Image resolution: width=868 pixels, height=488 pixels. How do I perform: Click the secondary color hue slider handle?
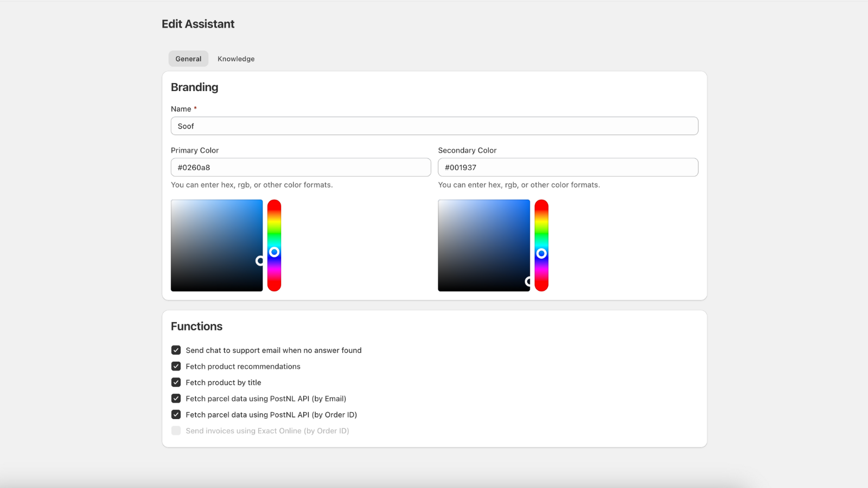[541, 253]
